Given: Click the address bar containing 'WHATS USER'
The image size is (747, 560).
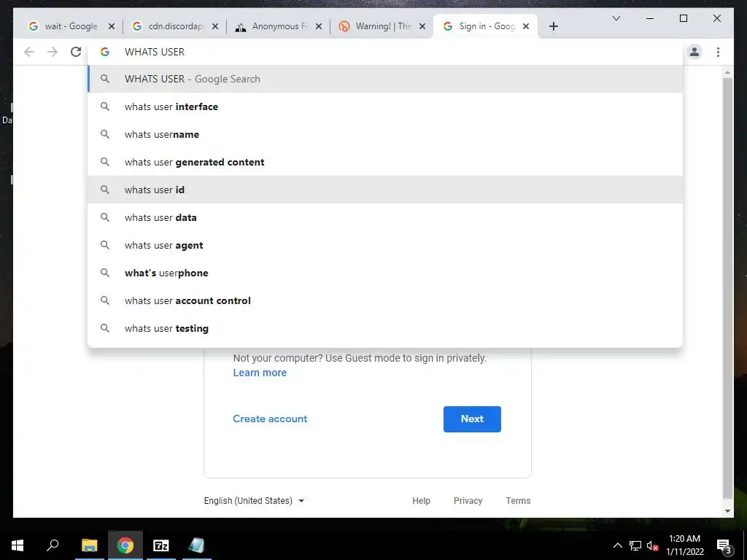Looking at the screenshot, I should click(x=385, y=52).
